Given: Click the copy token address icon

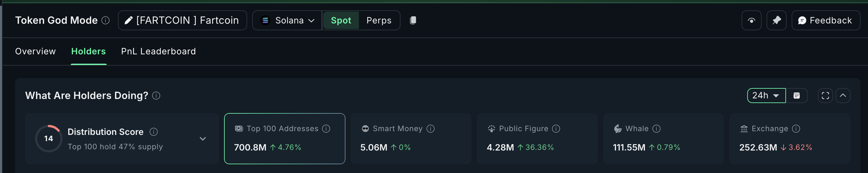Looking at the screenshot, I should point(413,21).
